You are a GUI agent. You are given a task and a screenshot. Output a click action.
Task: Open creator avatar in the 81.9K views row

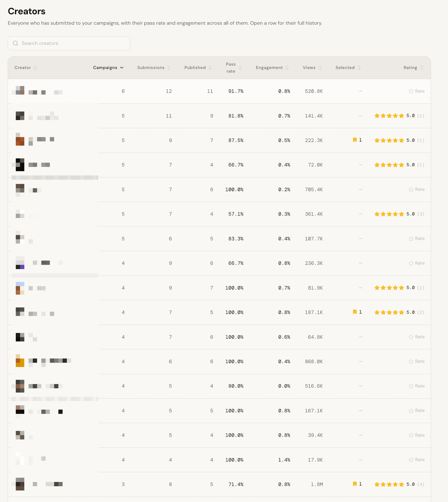(20, 288)
